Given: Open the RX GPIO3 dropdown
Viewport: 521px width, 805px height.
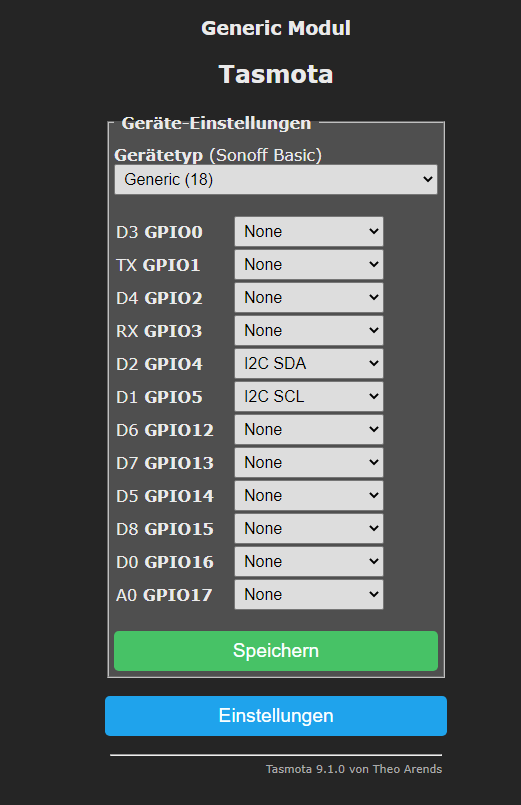Looking at the screenshot, I should (308, 330).
